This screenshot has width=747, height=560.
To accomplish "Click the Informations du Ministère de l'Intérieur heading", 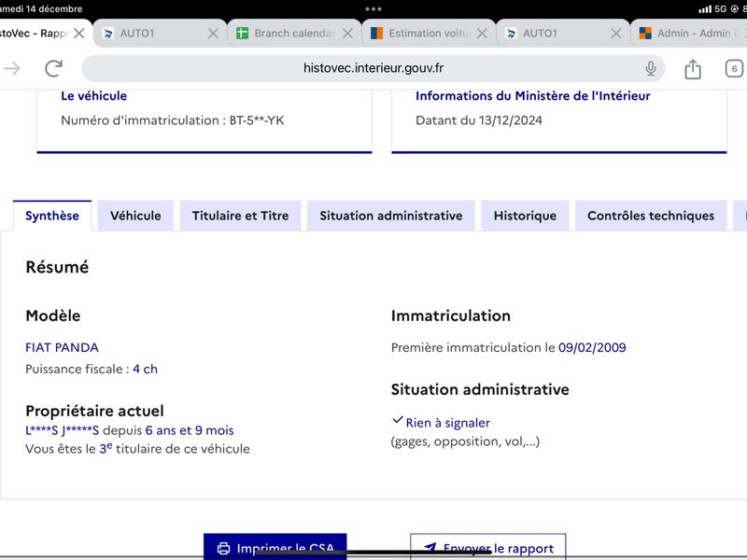I will tap(532, 96).
